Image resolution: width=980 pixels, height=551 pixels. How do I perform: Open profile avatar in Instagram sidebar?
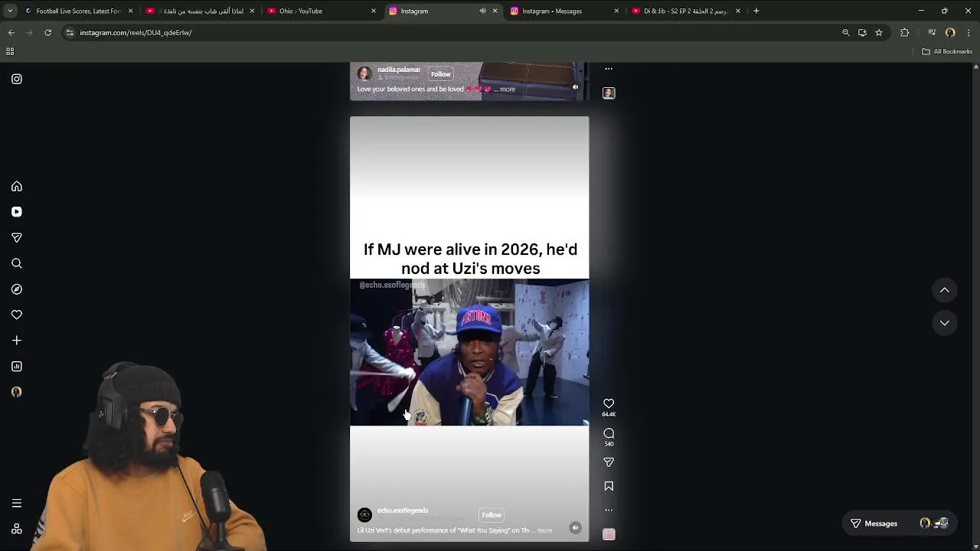17,392
